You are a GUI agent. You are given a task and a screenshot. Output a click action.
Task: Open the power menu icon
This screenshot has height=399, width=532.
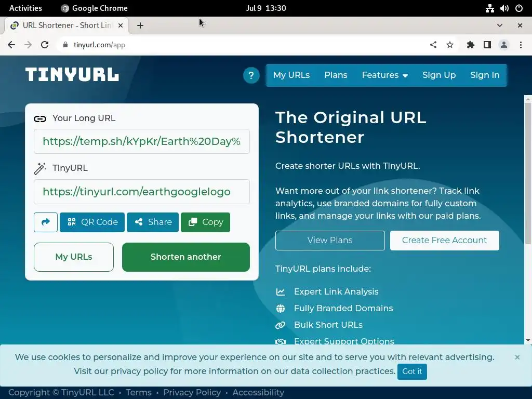[x=519, y=8]
